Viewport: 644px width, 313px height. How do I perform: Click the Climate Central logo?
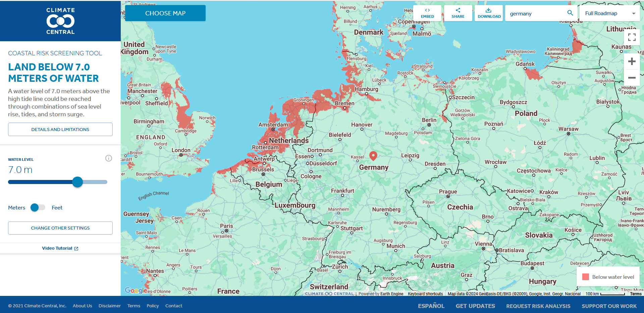click(60, 21)
